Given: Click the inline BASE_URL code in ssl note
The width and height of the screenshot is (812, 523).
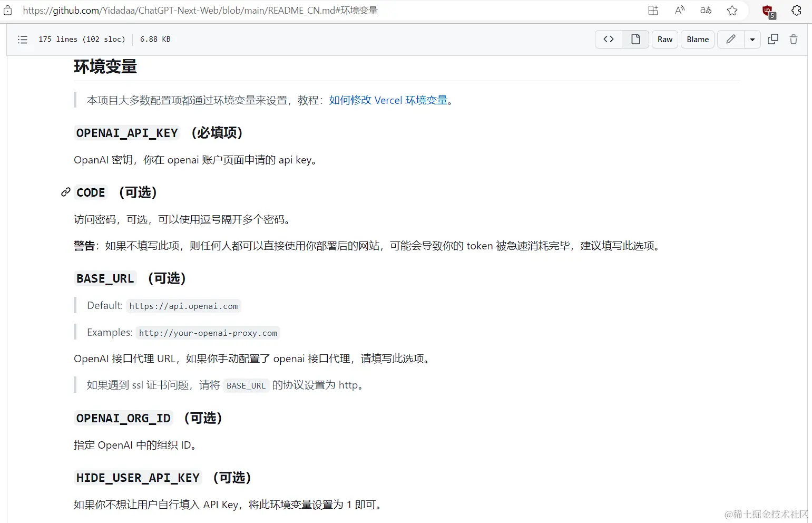Looking at the screenshot, I should click(246, 386).
